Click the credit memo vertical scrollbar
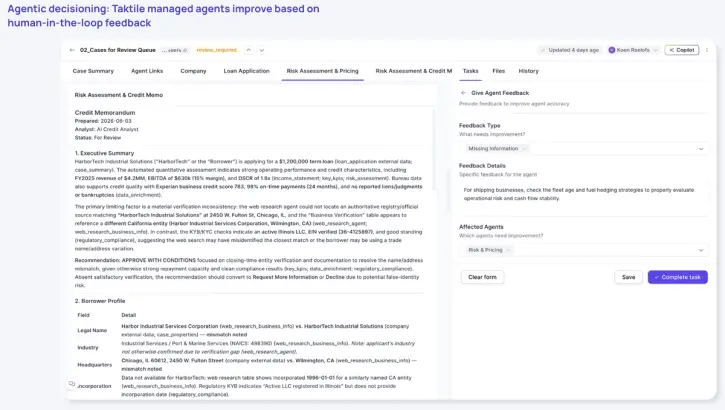Image resolution: width=725 pixels, height=410 pixels. pyautogui.click(x=434, y=150)
